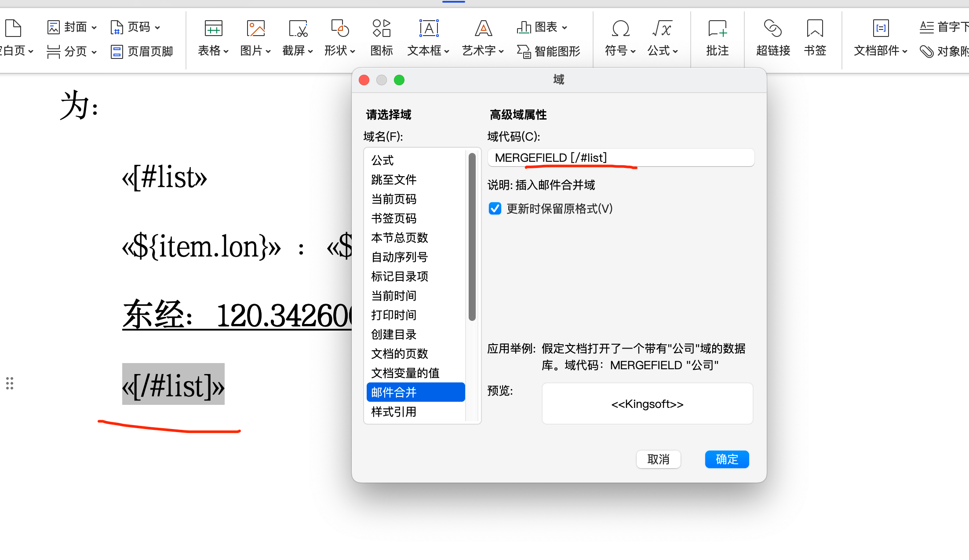The height and width of the screenshot is (560, 969).
Task: Click the Hyperlink (超链接) icon
Action: tap(772, 29)
